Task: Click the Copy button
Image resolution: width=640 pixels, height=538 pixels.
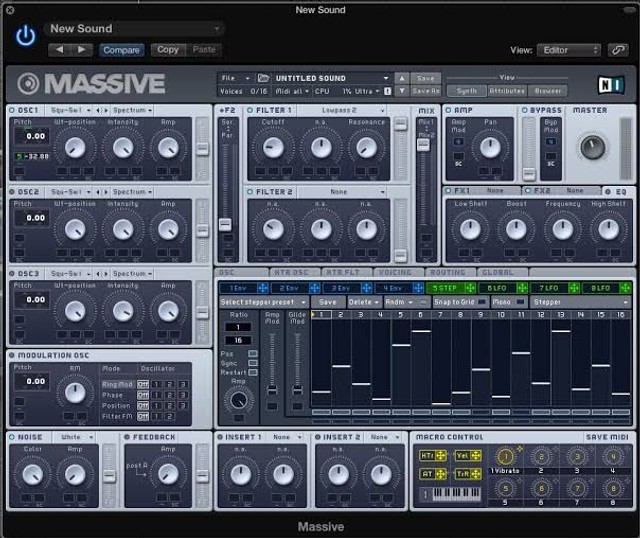Action: coord(168,50)
